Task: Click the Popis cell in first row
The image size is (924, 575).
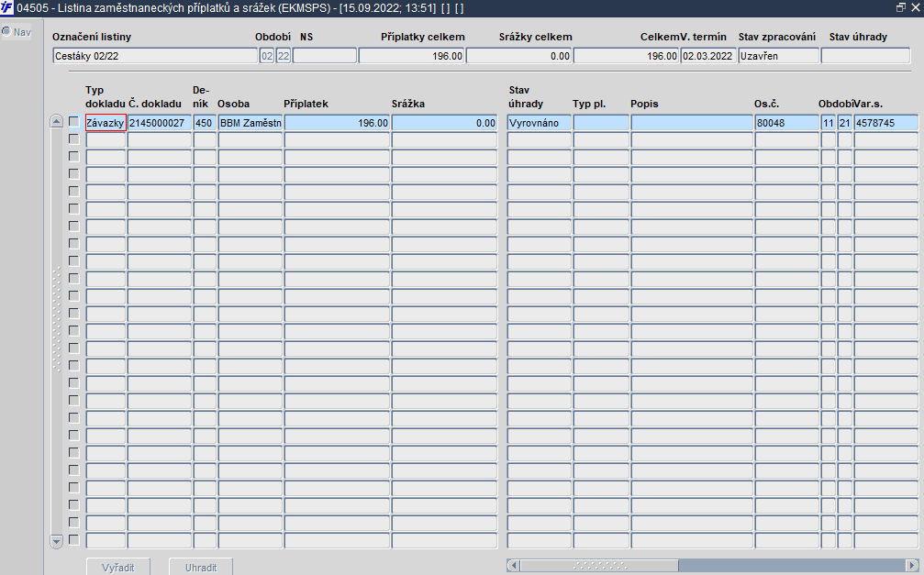Action: (692, 123)
